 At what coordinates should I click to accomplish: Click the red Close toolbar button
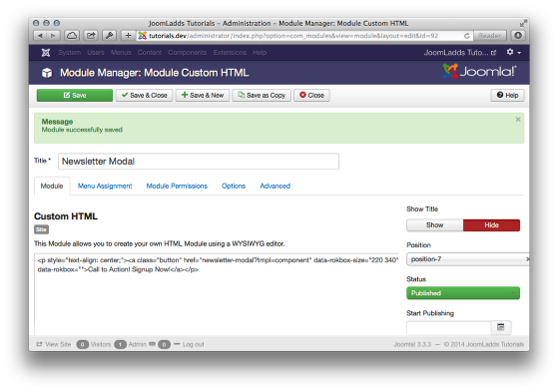pyautogui.click(x=311, y=95)
